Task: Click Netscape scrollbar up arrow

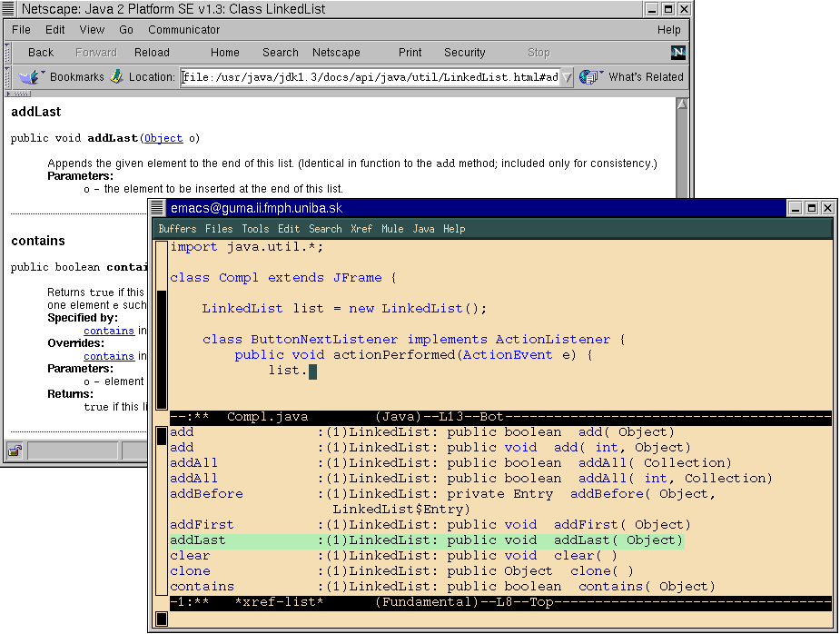Action: pyautogui.click(x=682, y=104)
